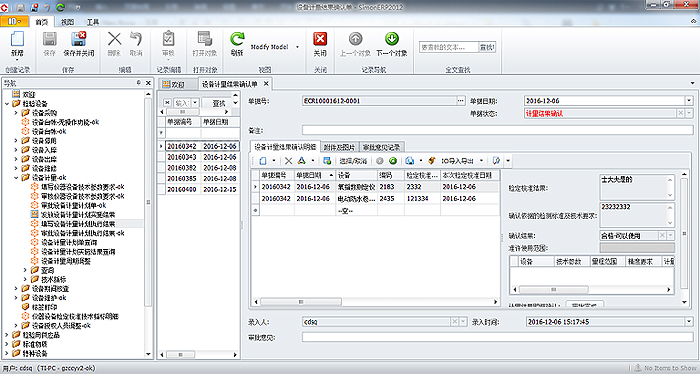This screenshot has width=700, height=374.
Task: Click the delete X icon in detail toolbar
Action: (288, 161)
